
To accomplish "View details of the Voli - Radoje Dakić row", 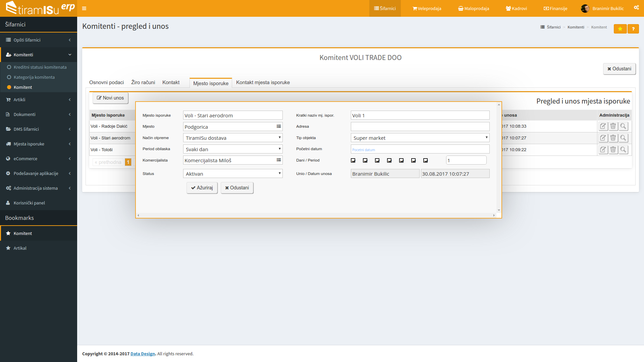I will 623,126.
